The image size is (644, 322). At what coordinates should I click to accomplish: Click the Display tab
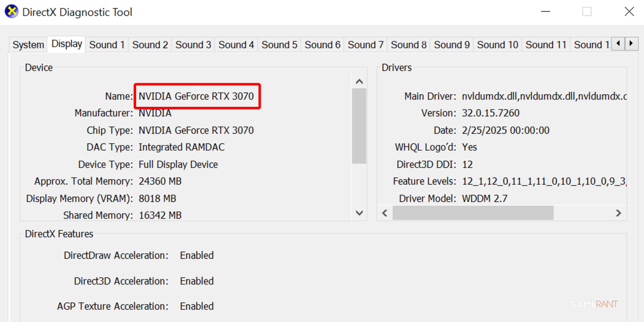66,44
